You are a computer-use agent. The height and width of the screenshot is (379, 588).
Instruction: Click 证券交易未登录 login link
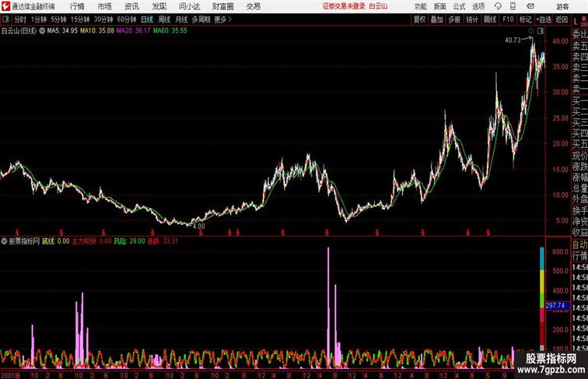(x=344, y=6)
